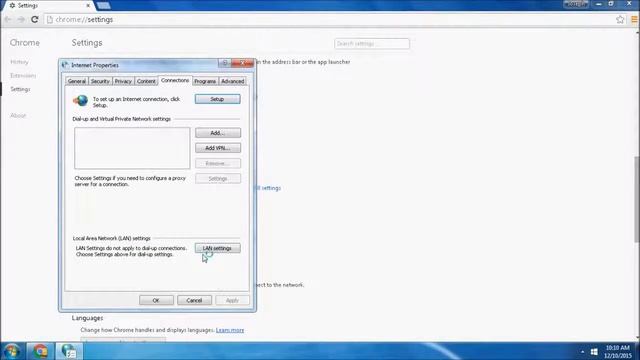Show hidden system tray icons arrow
The height and width of the screenshot is (360, 640).
[582, 352]
